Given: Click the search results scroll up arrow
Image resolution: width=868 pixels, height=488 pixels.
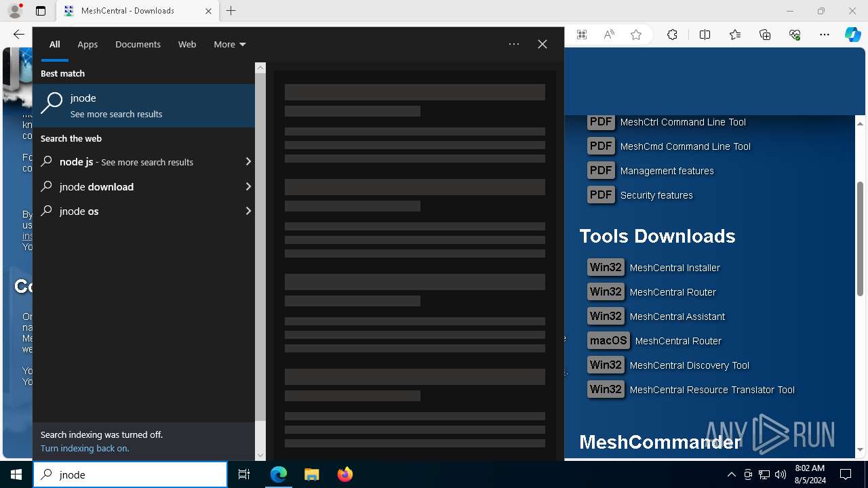Looking at the screenshot, I should 260,68.
